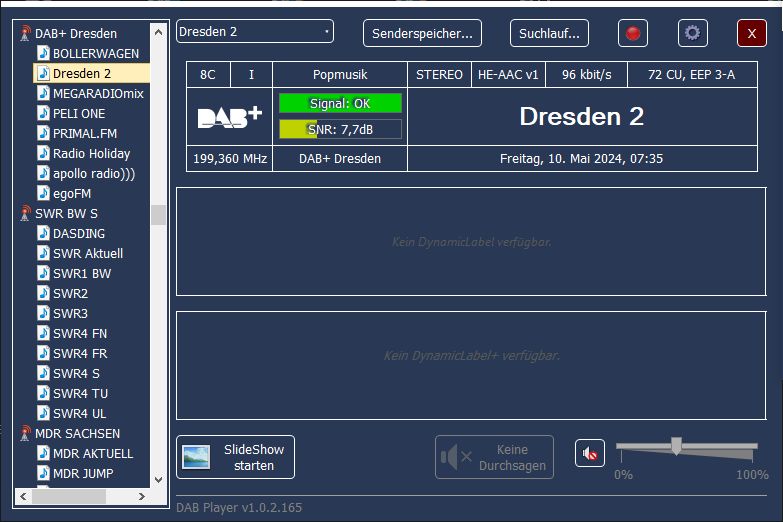Open Senderspeicher station memory

[422, 33]
